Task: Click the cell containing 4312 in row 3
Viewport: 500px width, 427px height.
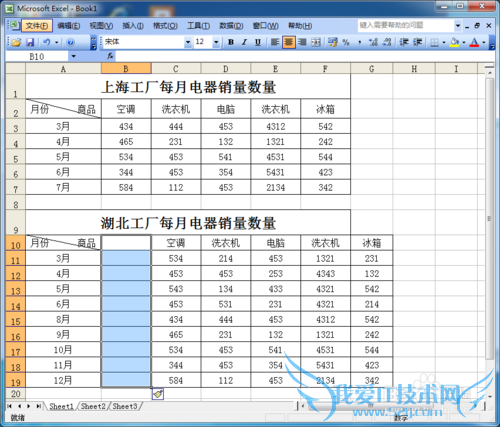Action: pyautogui.click(x=275, y=126)
